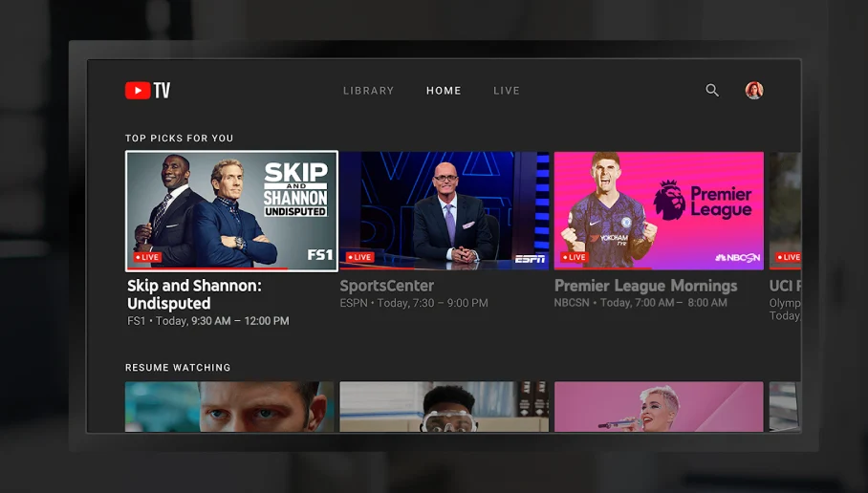Resume the pink singer performance video
Viewport: 868px width, 493px height.
[659, 407]
